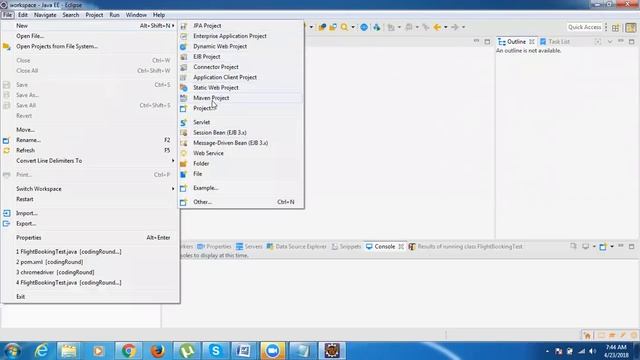Screen dimensions: 640x360
Task: Click the Other... wizard icon
Action: click(x=184, y=202)
